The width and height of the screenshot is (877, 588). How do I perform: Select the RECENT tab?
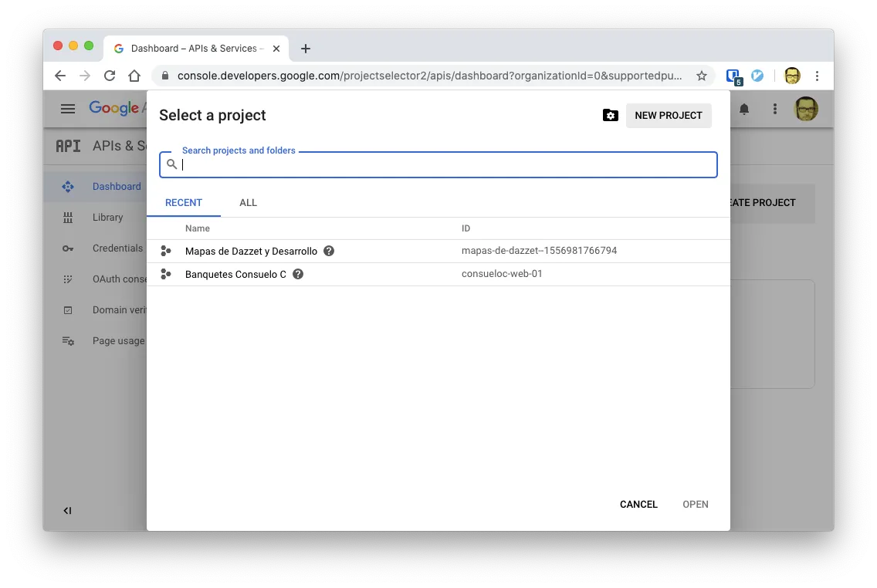[184, 202]
